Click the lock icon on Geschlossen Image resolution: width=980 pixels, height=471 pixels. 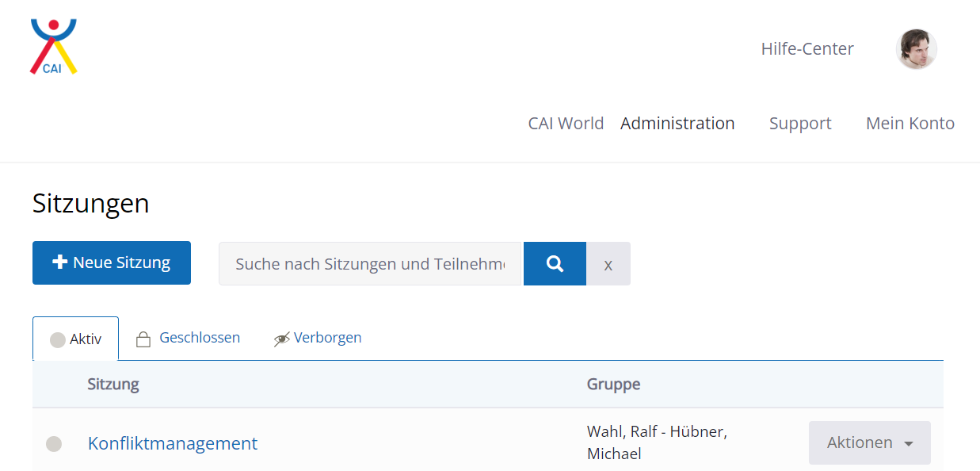[143, 339]
